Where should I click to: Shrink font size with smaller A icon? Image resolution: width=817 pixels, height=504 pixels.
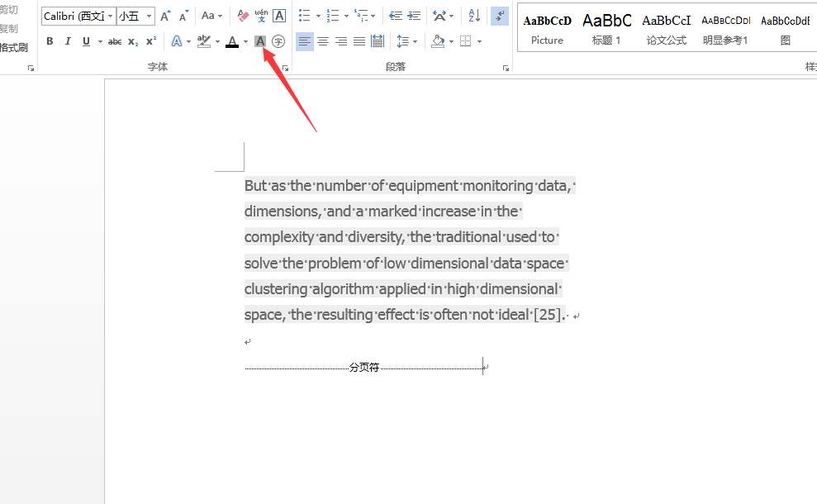coord(183,17)
